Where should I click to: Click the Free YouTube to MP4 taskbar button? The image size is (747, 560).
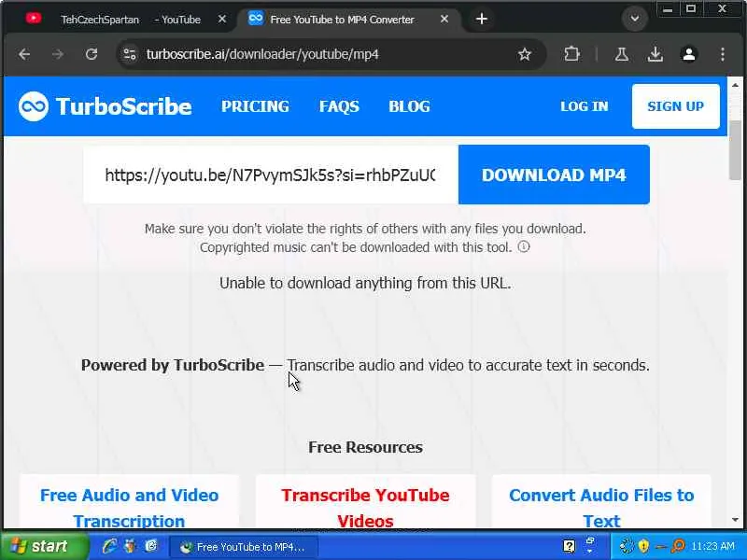(x=244, y=547)
